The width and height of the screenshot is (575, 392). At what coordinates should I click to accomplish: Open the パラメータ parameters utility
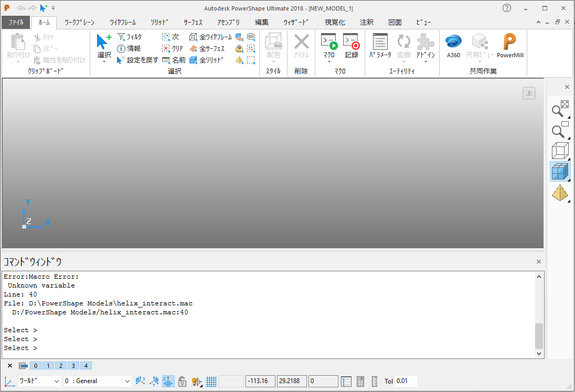click(x=380, y=46)
